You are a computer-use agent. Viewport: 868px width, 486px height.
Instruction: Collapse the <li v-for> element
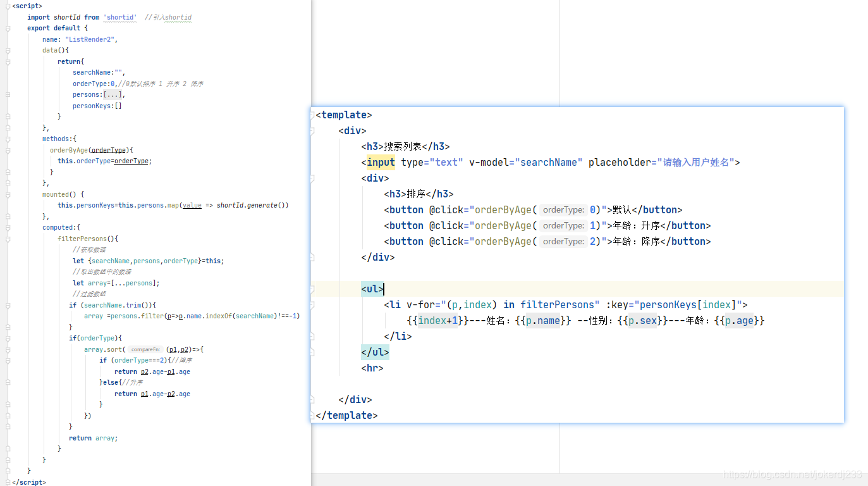pyautogui.click(x=312, y=305)
